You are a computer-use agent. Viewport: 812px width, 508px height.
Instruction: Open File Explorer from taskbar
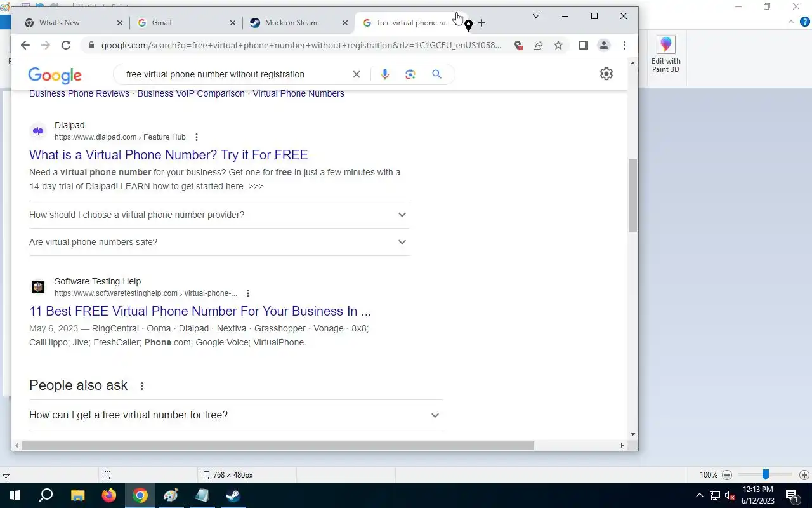[77, 495]
